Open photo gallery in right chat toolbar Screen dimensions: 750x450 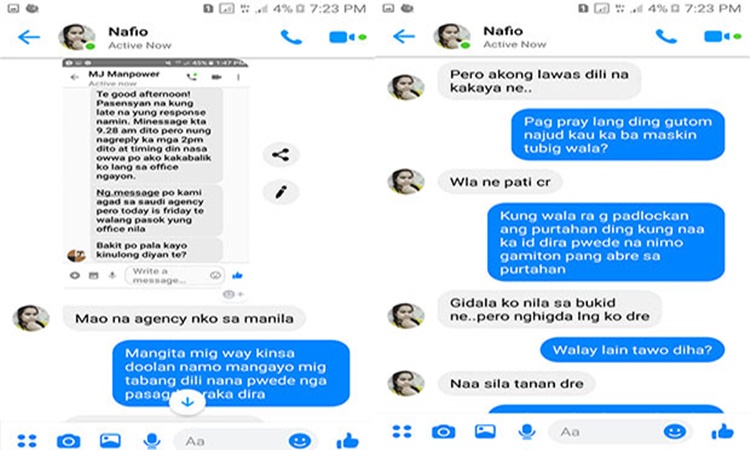[x=485, y=432]
